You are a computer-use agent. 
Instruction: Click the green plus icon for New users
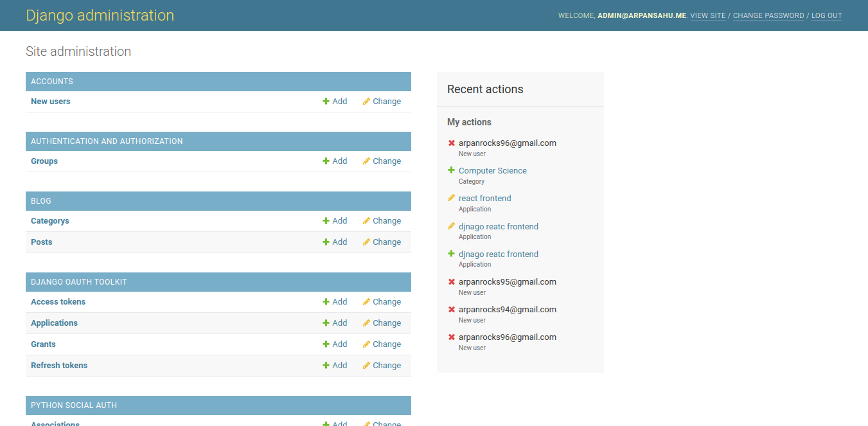click(x=326, y=102)
